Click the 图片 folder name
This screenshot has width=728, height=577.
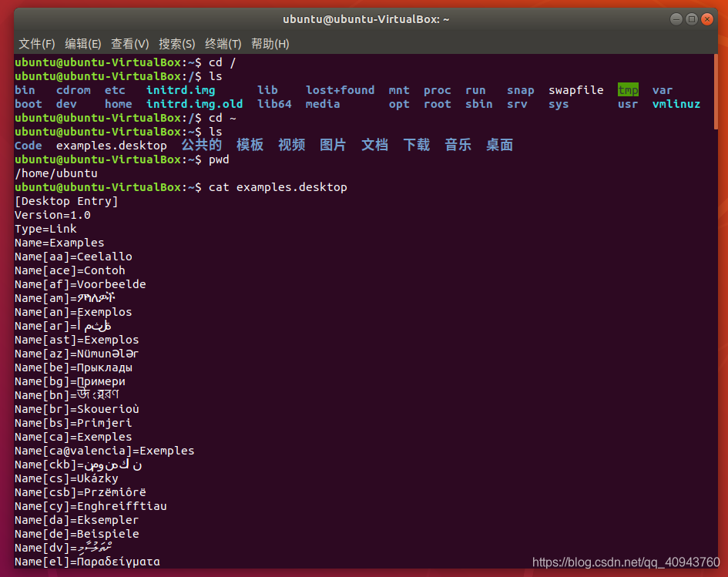(x=333, y=146)
